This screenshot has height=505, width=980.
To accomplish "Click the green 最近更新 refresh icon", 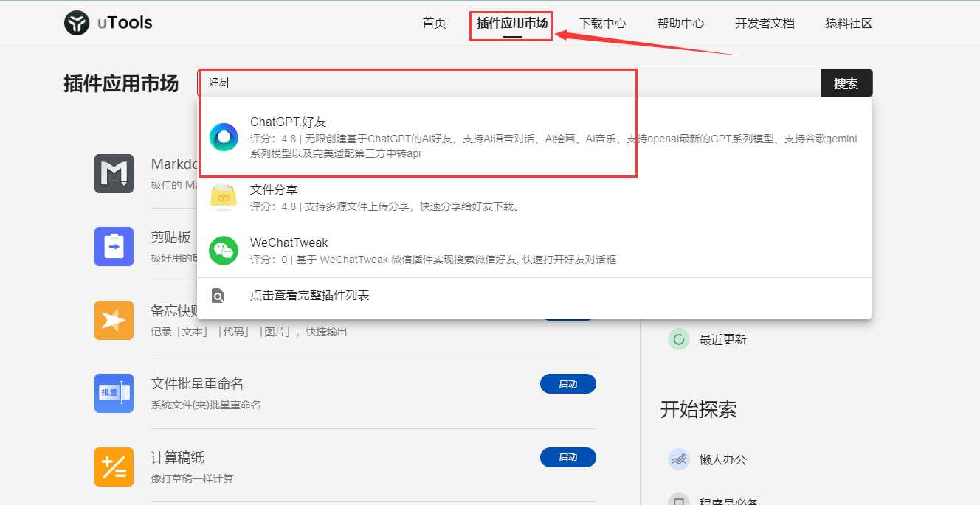I will click(x=678, y=339).
